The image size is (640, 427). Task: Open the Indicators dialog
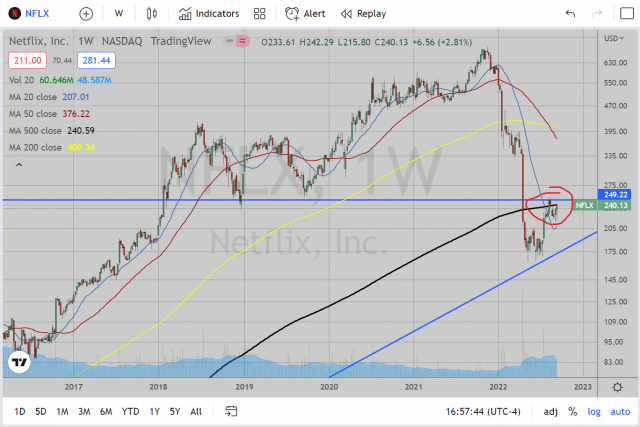pyautogui.click(x=210, y=14)
